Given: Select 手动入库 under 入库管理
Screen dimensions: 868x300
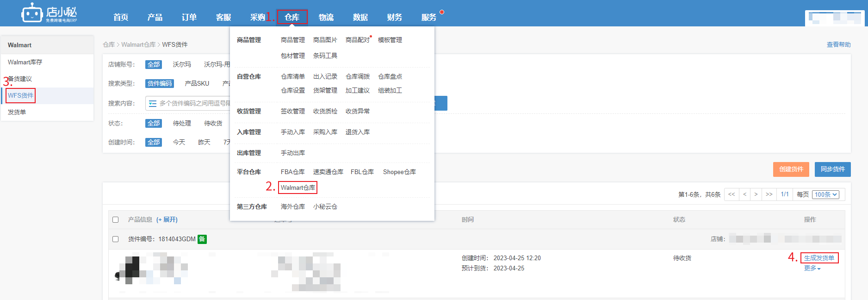Looking at the screenshot, I should [x=293, y=132].
